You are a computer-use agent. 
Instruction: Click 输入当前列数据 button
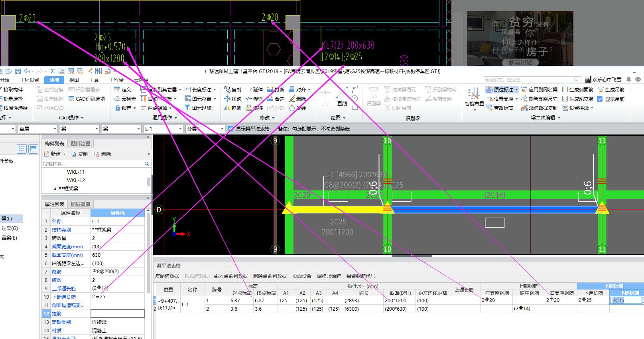231,276
